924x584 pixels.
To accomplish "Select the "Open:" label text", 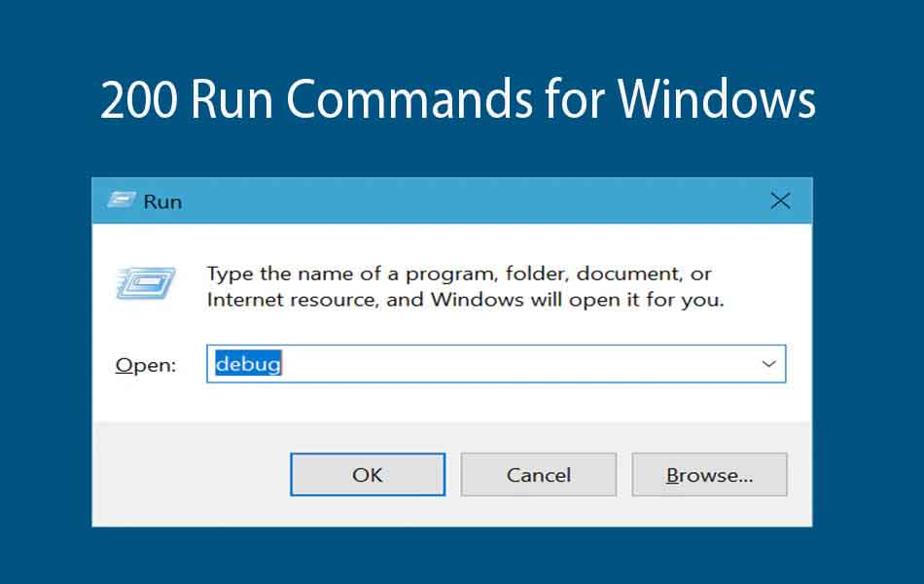I will [x=146, y=365].
